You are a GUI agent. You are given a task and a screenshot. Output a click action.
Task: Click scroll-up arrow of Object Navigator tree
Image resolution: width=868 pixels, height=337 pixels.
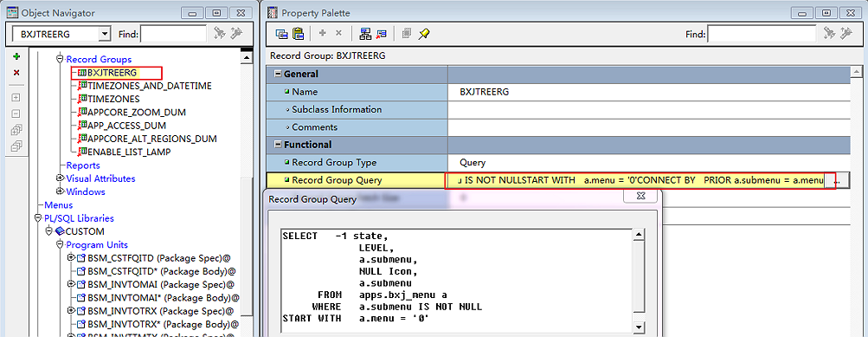click(x=248, y=58)
